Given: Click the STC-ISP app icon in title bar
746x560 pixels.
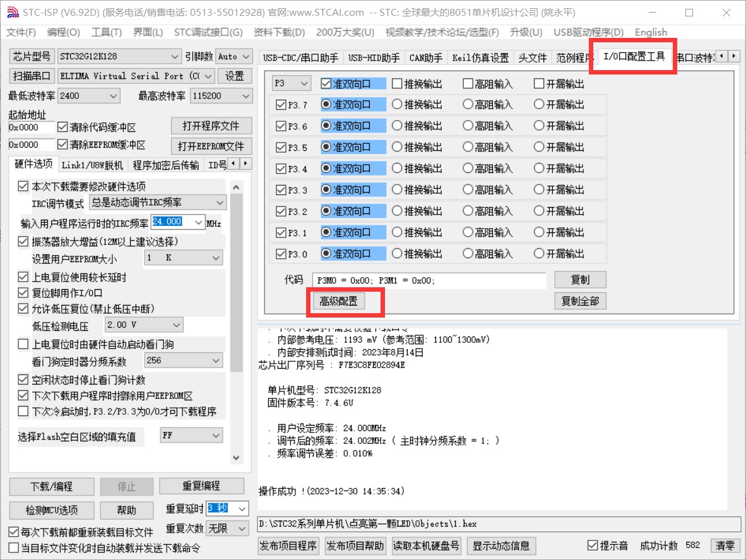Looking at the screenshot, I should [x=13, y=13].
